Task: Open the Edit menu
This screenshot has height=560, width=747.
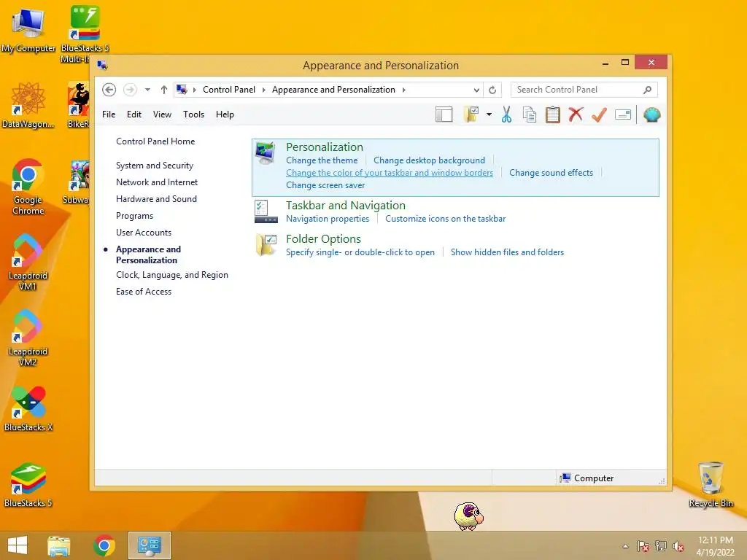Action: [134, 114]
